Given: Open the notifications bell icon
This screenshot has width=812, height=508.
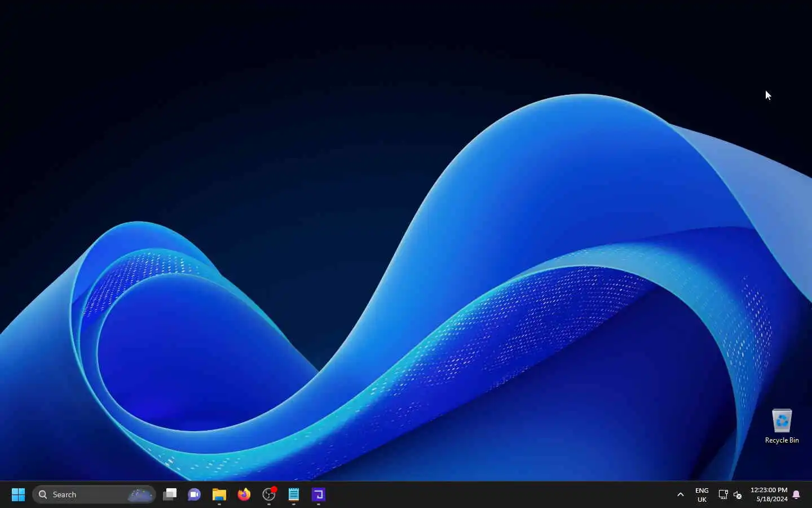Looking at the screenshot, I should 796,494.
